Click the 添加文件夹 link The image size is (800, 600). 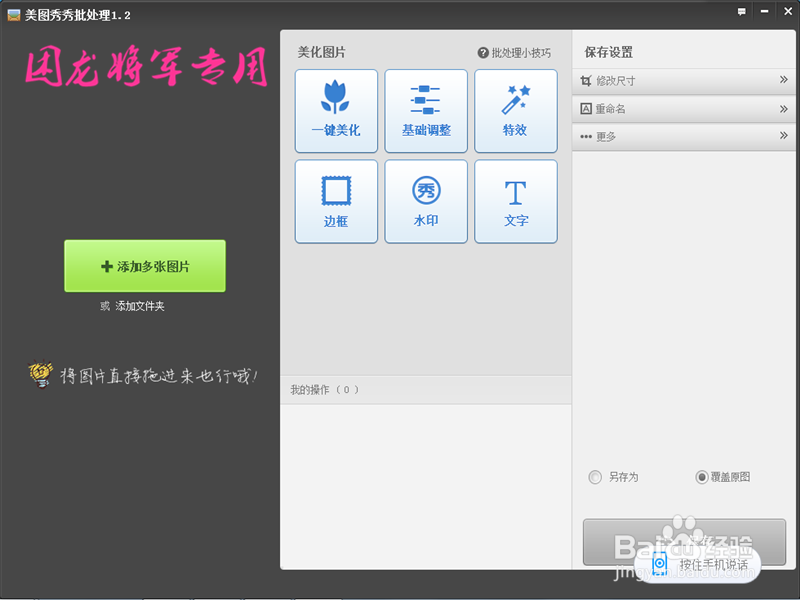tap(140, 306)
